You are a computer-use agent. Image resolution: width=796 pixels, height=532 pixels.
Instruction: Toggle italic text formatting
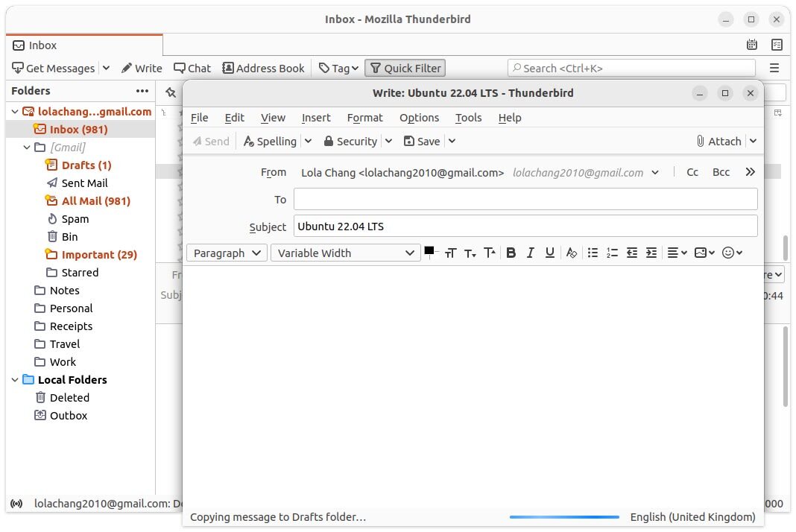click(530, 253)
